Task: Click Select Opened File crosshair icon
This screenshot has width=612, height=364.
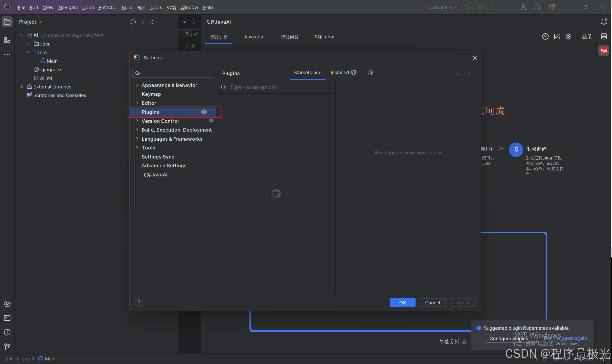Action: [x=133, y=22]
